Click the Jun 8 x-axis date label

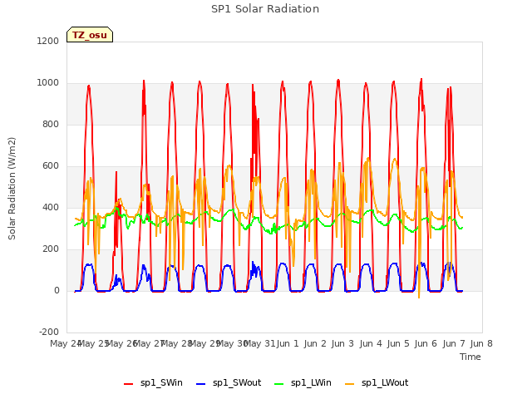tap(481, 343)
